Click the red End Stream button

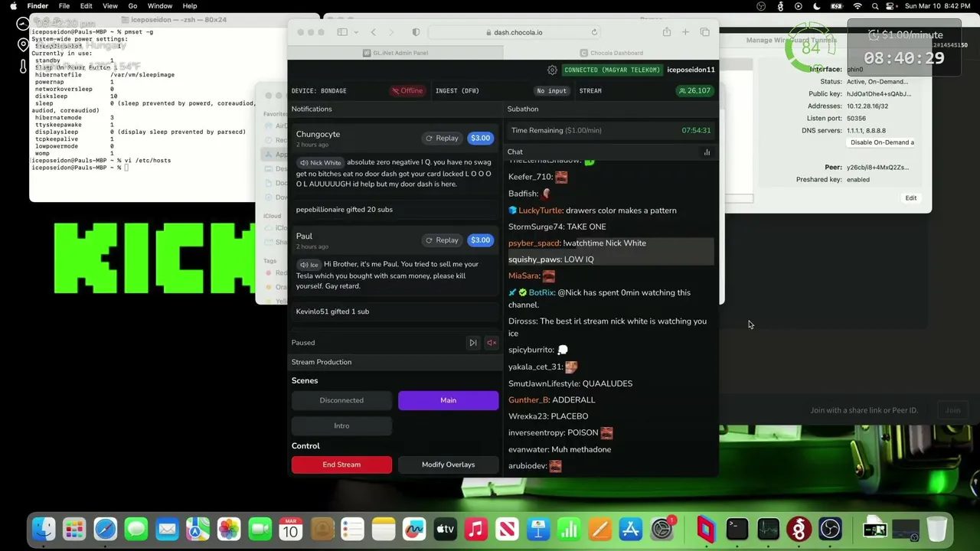[x=341, y=465]
